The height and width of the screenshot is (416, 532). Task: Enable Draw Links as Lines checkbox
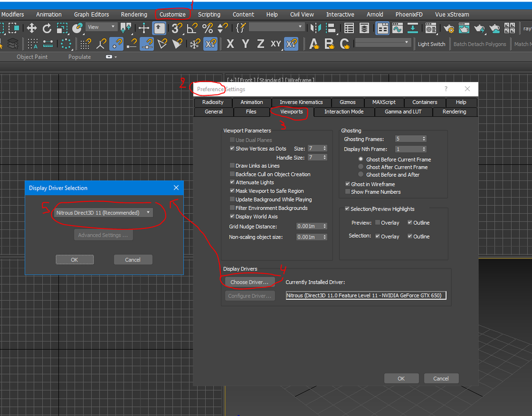click(x=232, y=166)
